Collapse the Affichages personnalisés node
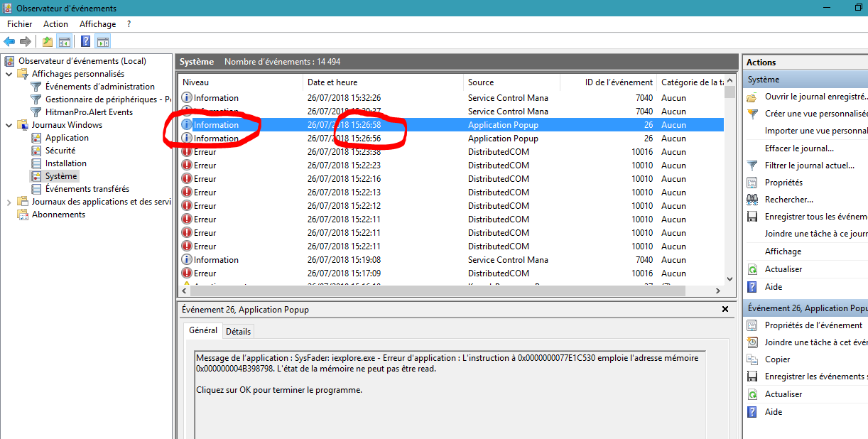 tap(9, 74)
